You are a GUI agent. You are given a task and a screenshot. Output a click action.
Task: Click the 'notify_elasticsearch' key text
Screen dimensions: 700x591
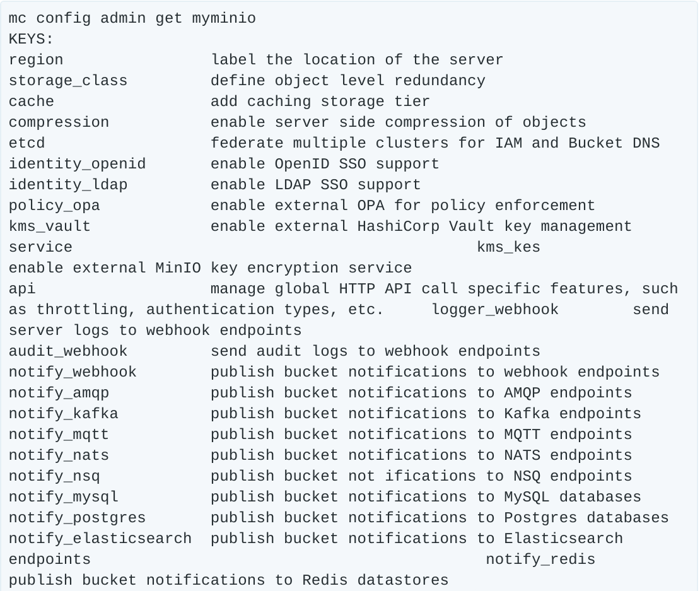coord(100,539)
